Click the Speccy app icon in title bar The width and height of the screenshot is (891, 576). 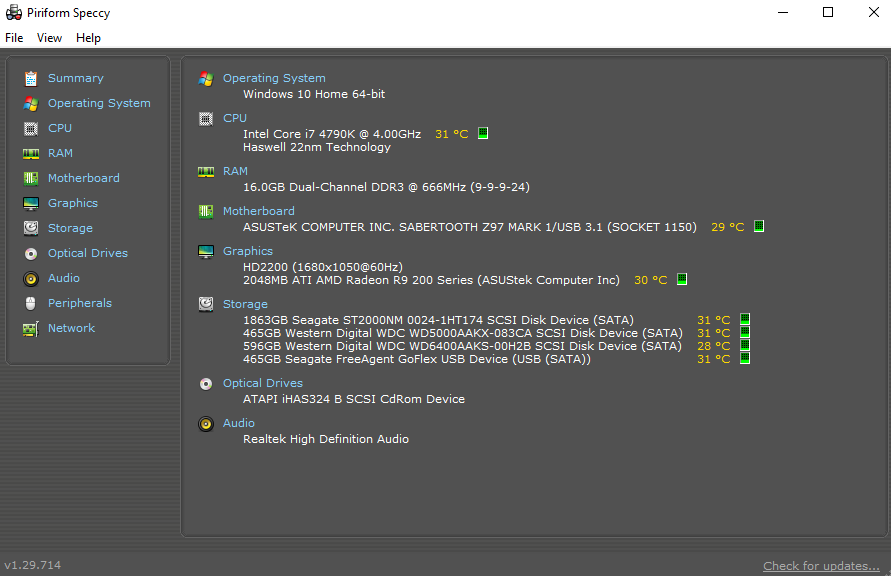coord(14,12)
